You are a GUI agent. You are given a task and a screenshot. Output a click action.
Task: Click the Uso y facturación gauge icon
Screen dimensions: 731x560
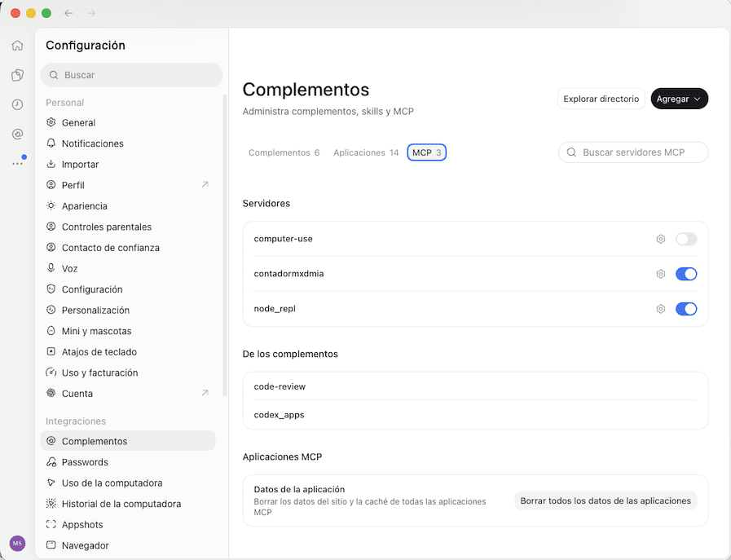click(x=51, y=372)
